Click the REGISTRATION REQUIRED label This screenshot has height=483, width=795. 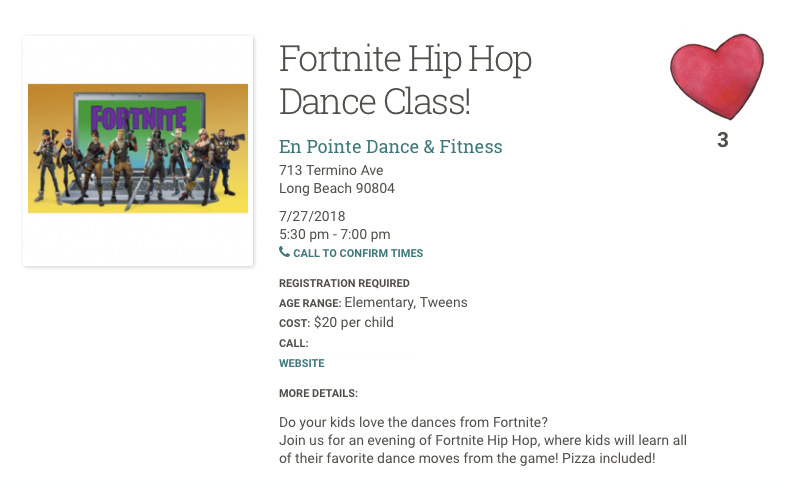pos(344,283)
